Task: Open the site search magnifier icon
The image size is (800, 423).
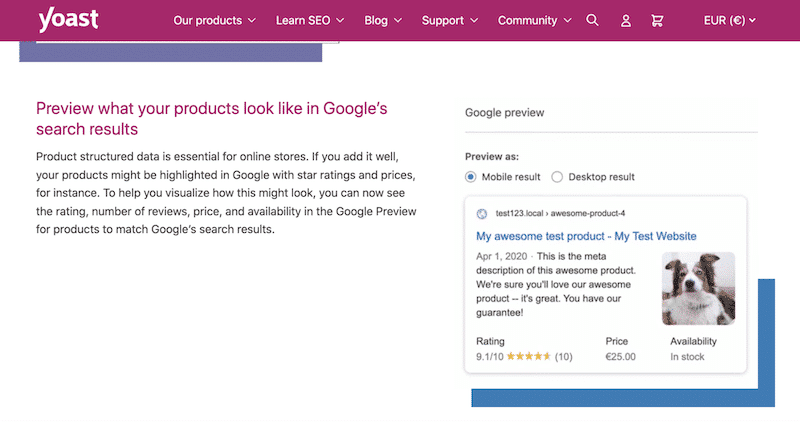Action: coord(592,20)
